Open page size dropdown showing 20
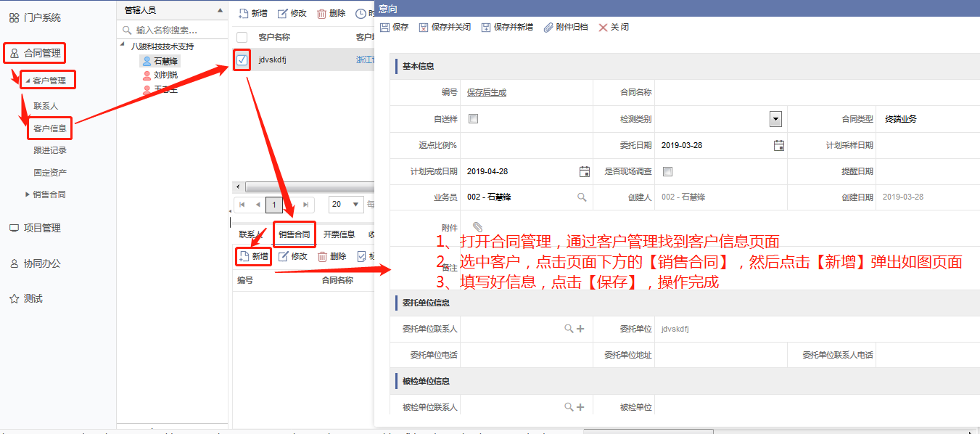980x434 pixels. [x=346, y=205]
